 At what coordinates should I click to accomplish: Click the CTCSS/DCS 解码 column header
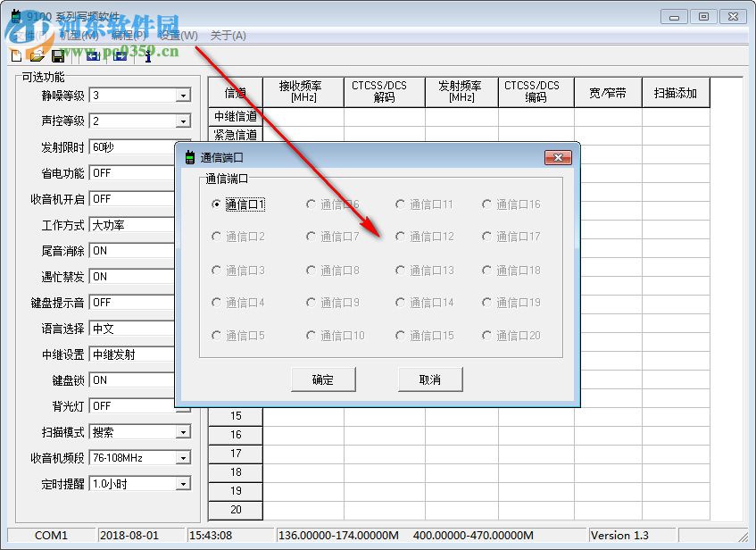[385, 92]
